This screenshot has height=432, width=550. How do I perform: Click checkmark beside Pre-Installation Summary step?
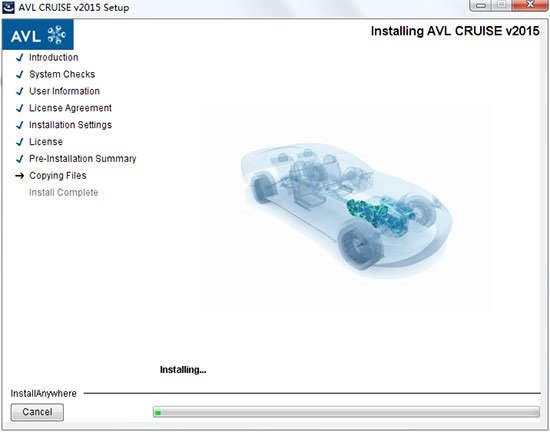[20, 159]
